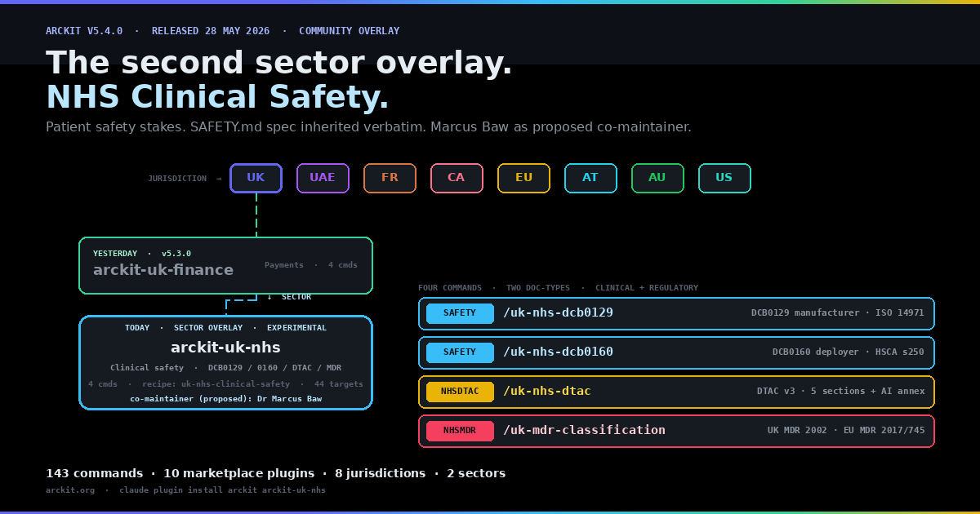Click the '↓ SECTOR' connector label

289,297
